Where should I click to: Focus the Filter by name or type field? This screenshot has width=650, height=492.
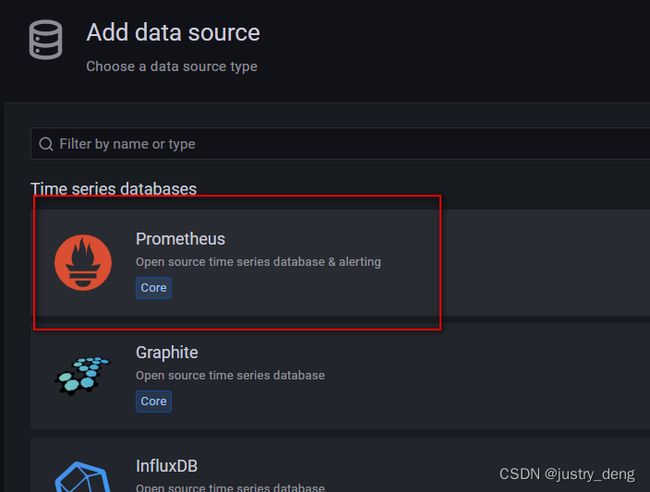click(x=340, y=144)
